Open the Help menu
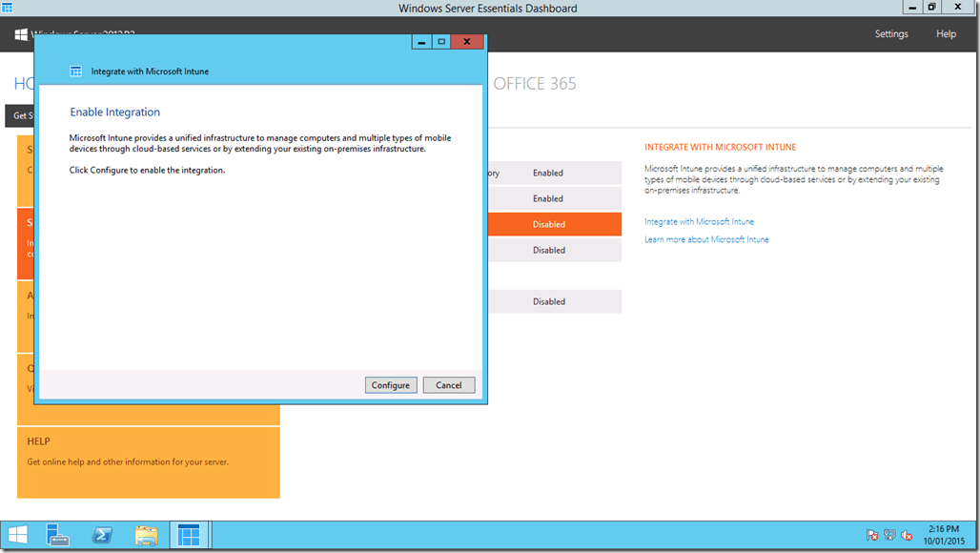980x553 pixels. coord(946,33)
